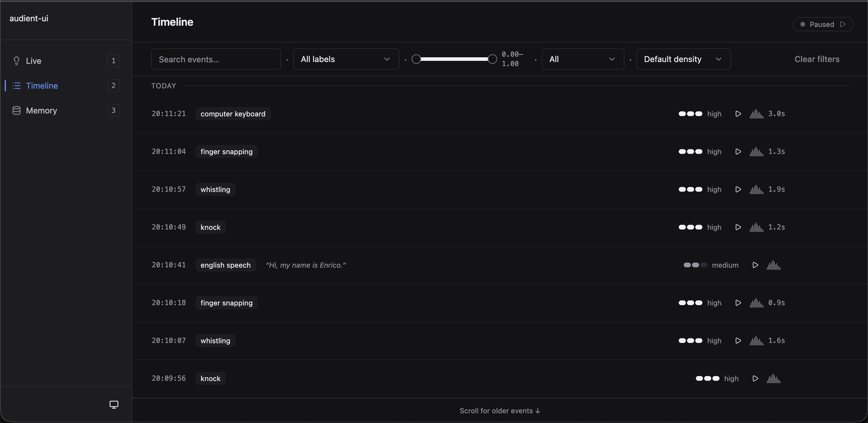Play the 20:11:04 finger snapping clip
Image resolution: width=868 pixels, height=423 pixels.
[x=738, y=152]
